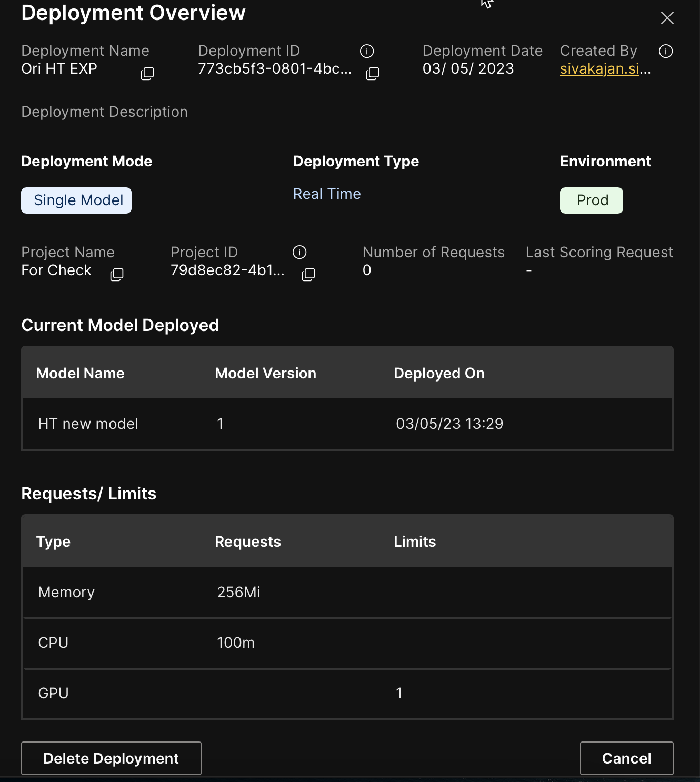This screenshot has width=700, height=782.
Task: Click the Deployed On column header
Action: tap(439, 373)
